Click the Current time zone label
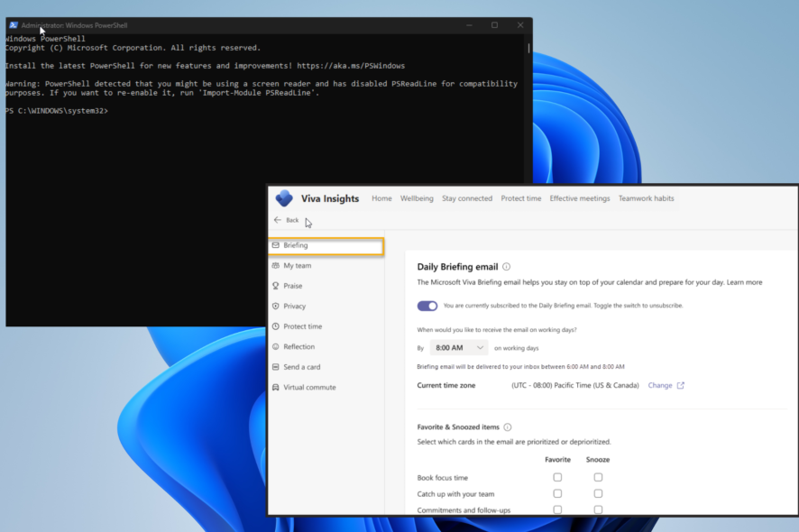 point(446,385)
